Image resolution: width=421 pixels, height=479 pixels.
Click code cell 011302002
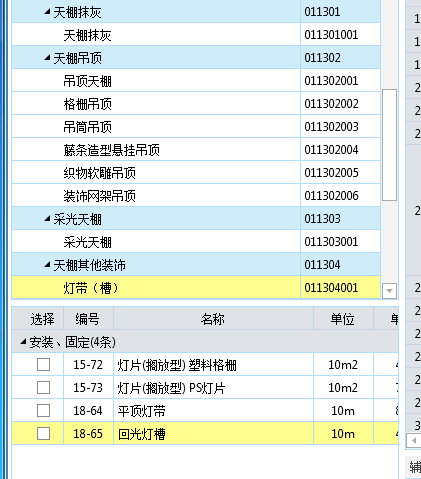340,104
